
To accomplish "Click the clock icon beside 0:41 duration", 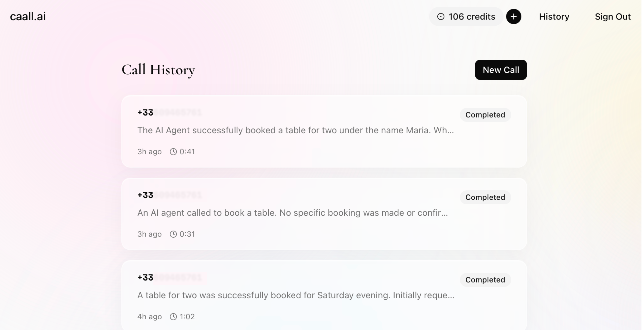I will (173, 152).
